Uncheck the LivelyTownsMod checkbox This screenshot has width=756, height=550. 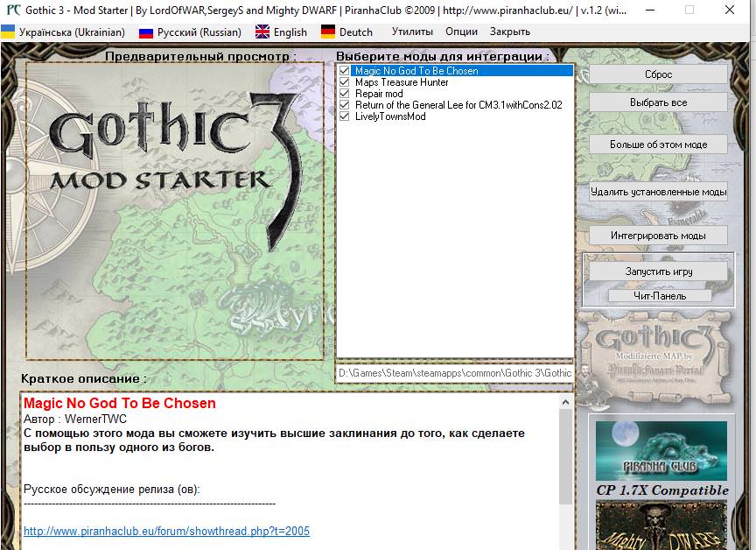[x=344, y=116]
